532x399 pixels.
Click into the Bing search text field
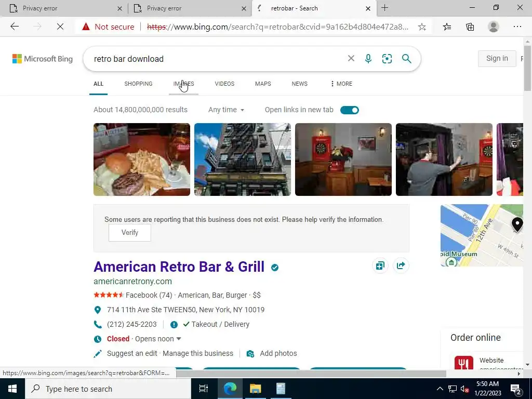coord(217,59)
